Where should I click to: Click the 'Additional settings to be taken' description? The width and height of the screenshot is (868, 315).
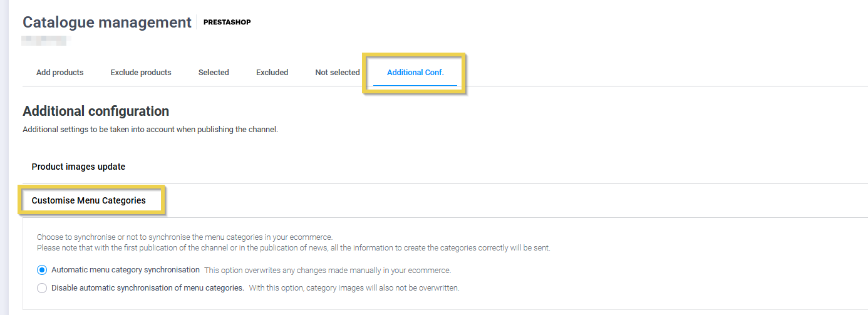(x=150, y=130)
